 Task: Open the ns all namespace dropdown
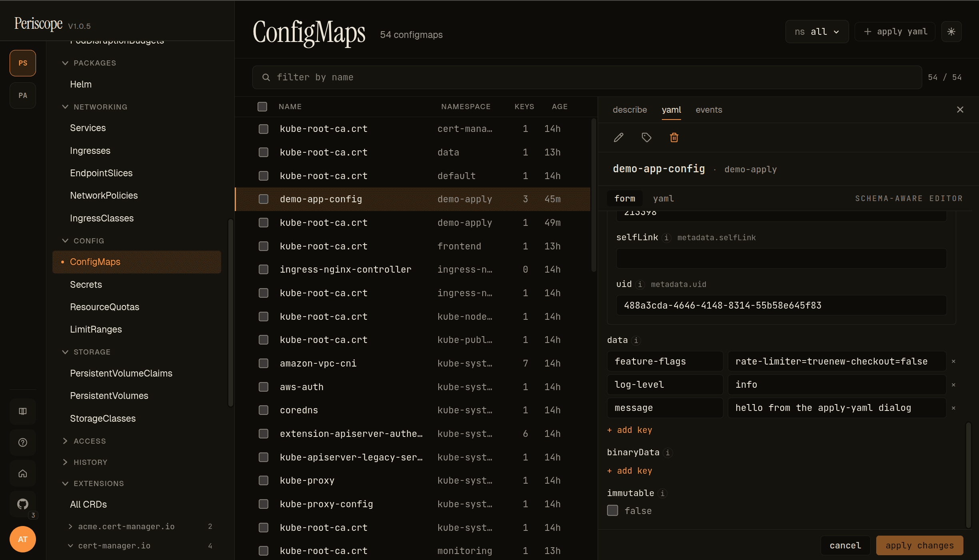tap(817, 32)
